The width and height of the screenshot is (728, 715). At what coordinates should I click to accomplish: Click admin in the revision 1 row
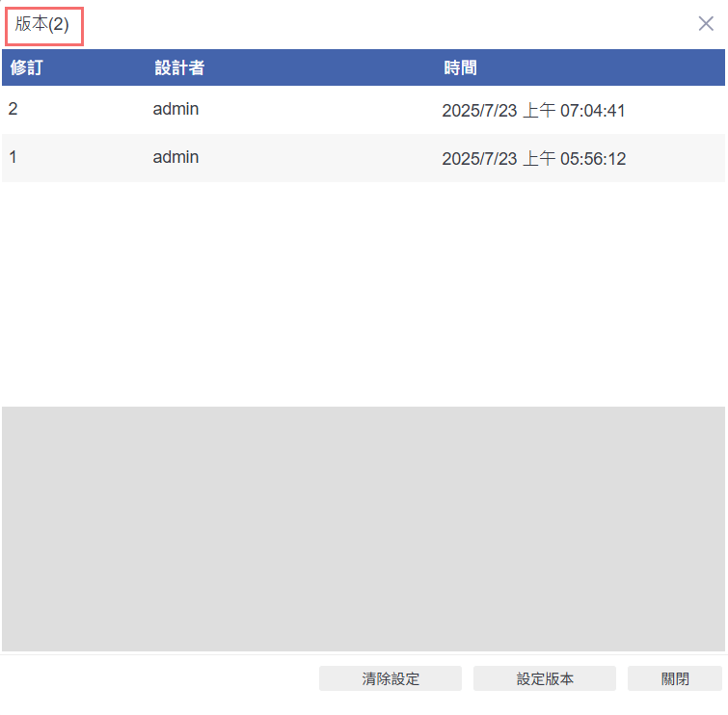tap(175, 157)
